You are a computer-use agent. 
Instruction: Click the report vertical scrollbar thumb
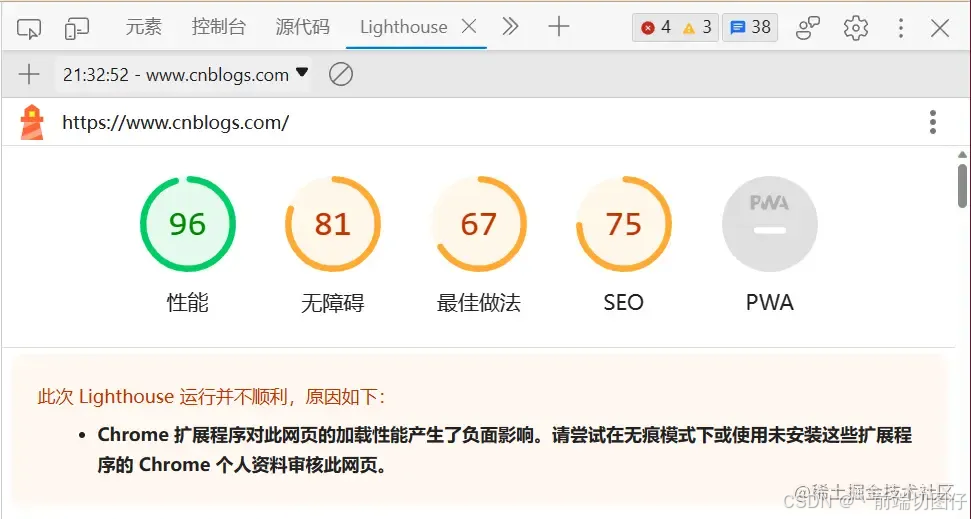click(x=962, y=186)
